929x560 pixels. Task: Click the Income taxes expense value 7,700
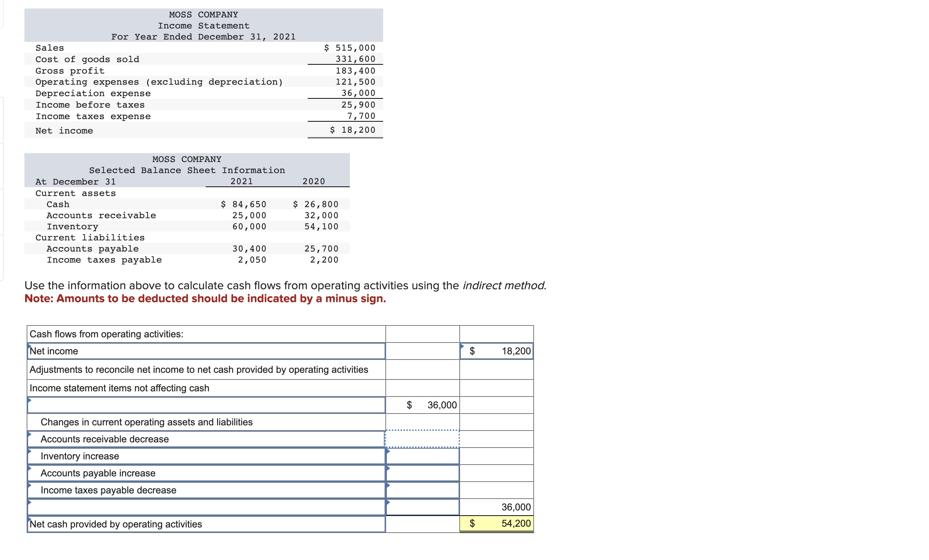coord(361,116)
